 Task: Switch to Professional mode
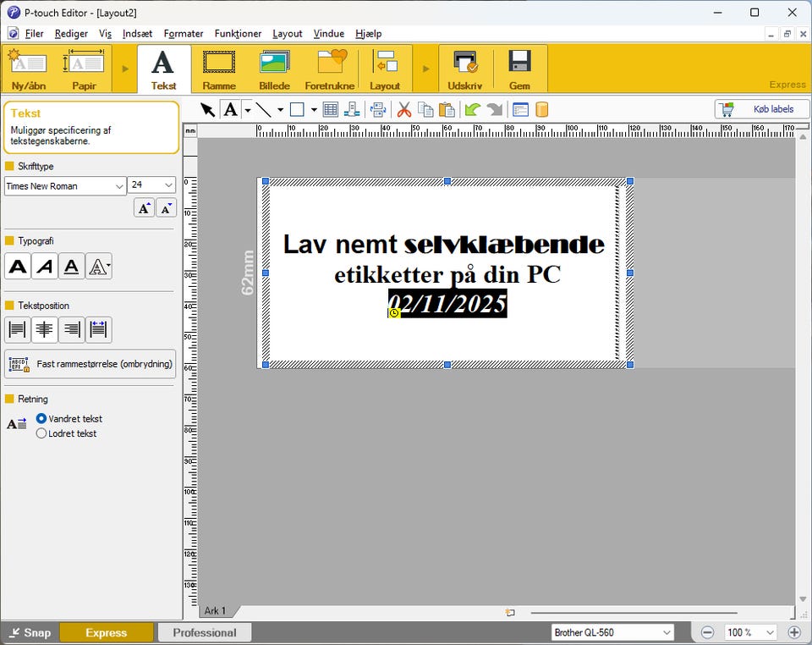[x=205, y=632]
